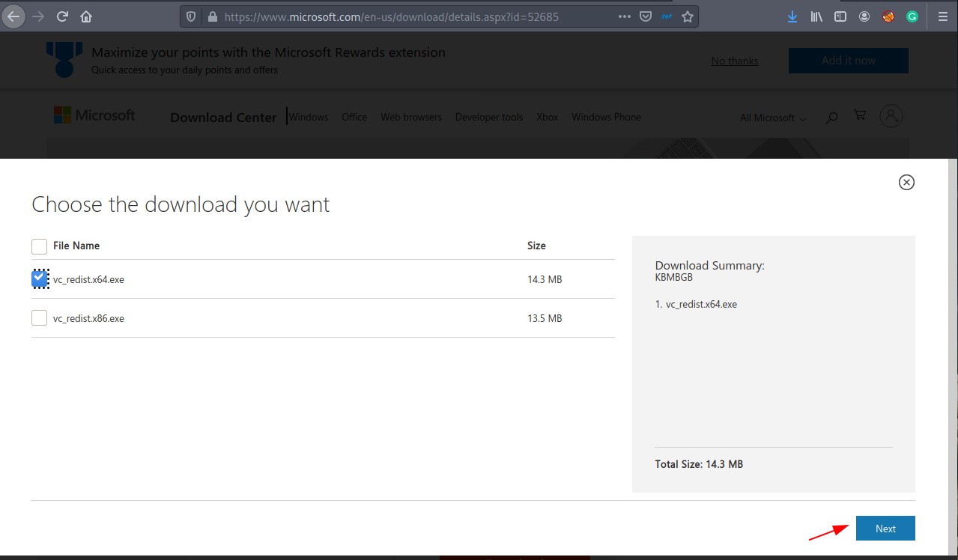Open the Developer tools menu item
958x560 pixels.
point(489,117)
